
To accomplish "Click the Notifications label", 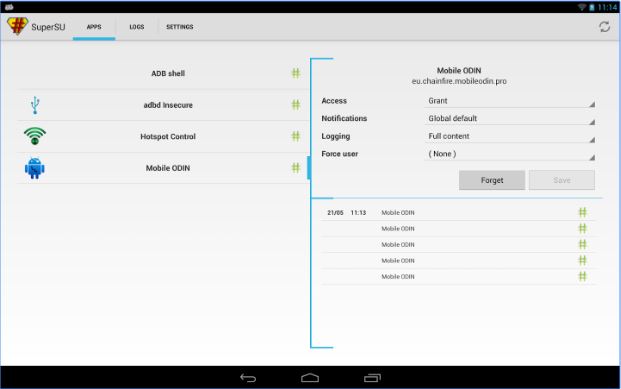I will tap(344, 118).
